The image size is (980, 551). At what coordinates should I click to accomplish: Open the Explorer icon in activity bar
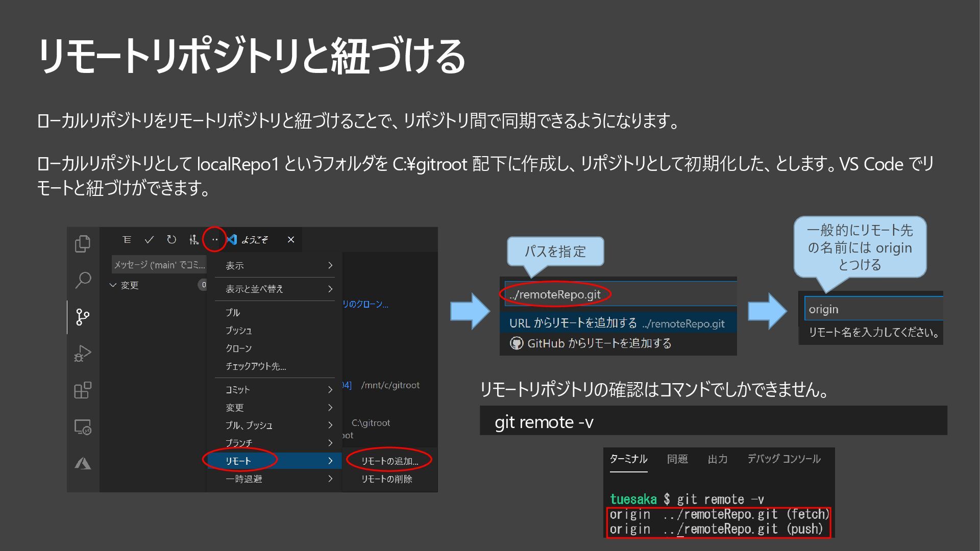(x=83, y=243)
